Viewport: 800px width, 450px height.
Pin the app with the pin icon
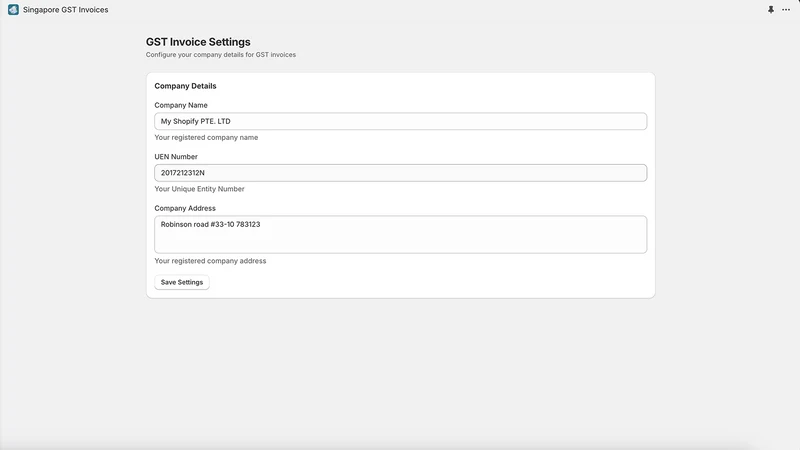(771, 10)
